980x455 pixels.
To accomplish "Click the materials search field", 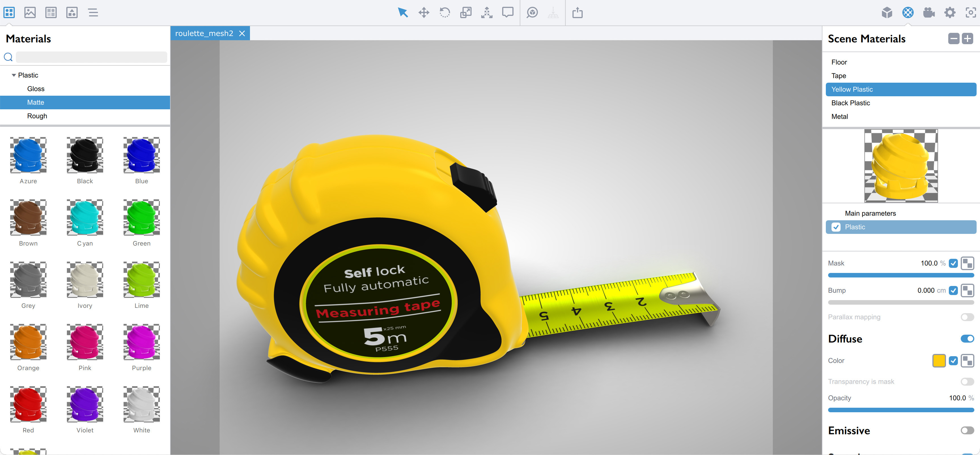I will pos(91,57).
